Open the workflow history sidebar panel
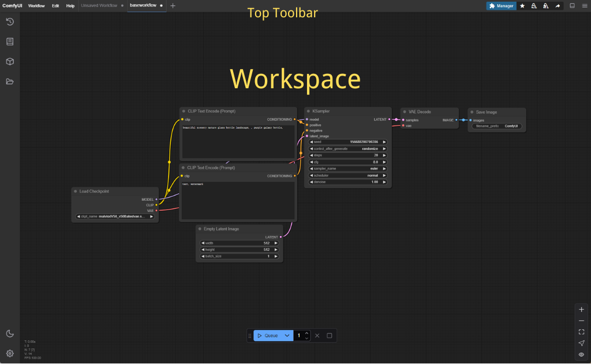 [9, 21]
